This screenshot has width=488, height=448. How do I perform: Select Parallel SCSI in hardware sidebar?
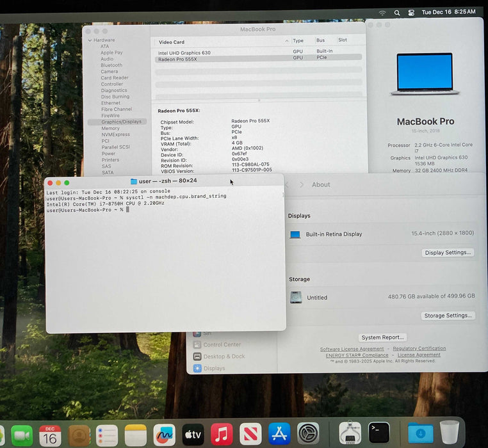coord(116,147)
